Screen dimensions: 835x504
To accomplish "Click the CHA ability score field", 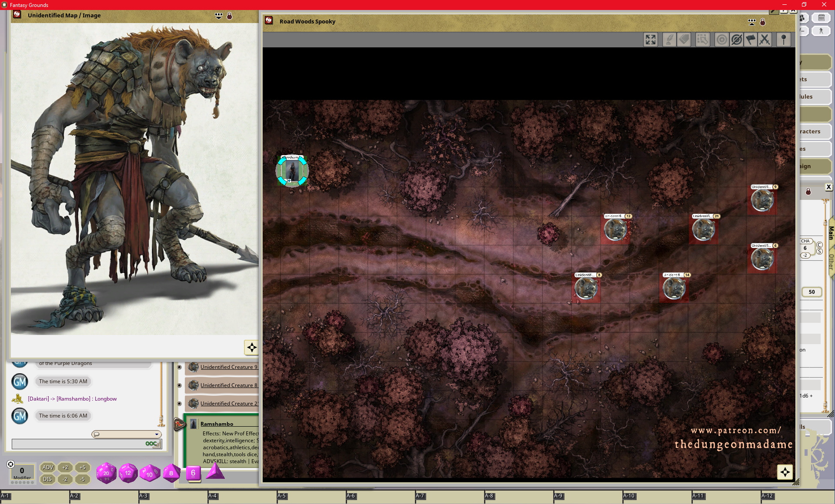I will 805,248.
